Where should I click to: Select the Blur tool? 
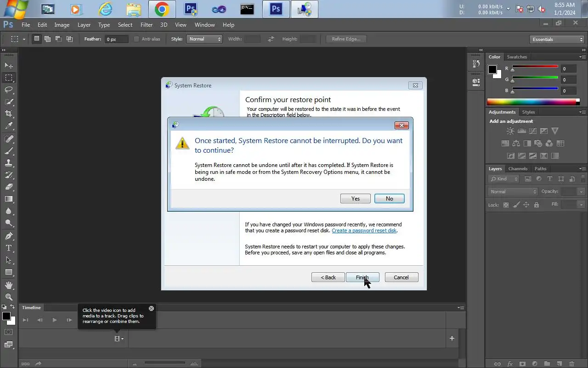click(9, 211)
